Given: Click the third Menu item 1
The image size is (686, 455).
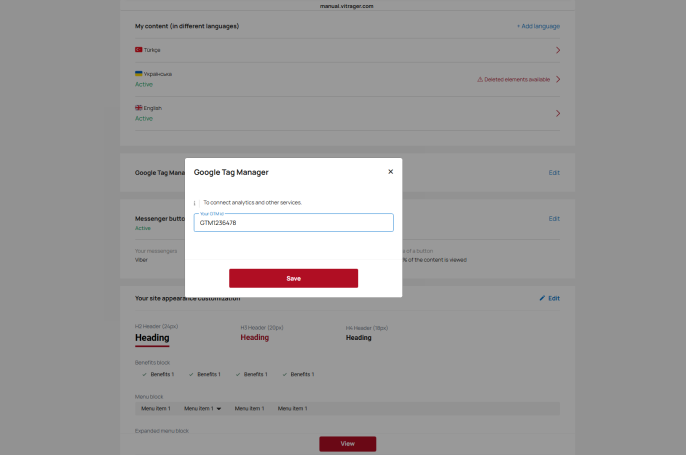Looking at the screenshot, I should [x=249, y=409].
